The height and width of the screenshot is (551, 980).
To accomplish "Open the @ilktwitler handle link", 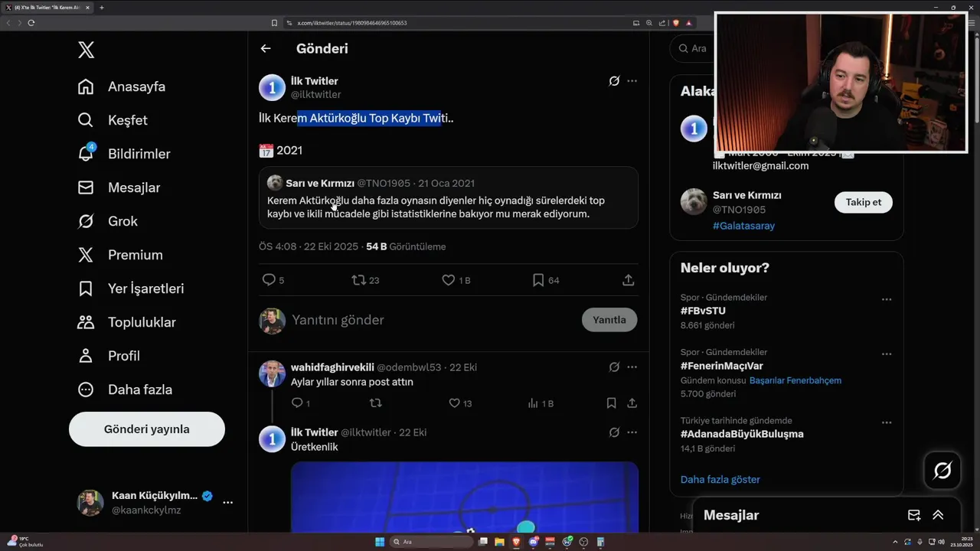I will pyautogui.click(x=315, y=95).
